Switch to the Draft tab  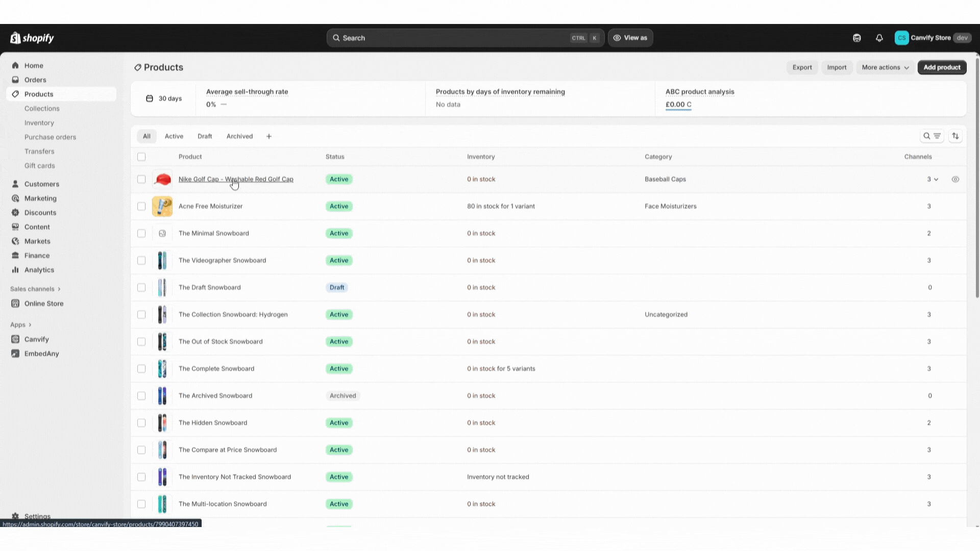[205, 136]
